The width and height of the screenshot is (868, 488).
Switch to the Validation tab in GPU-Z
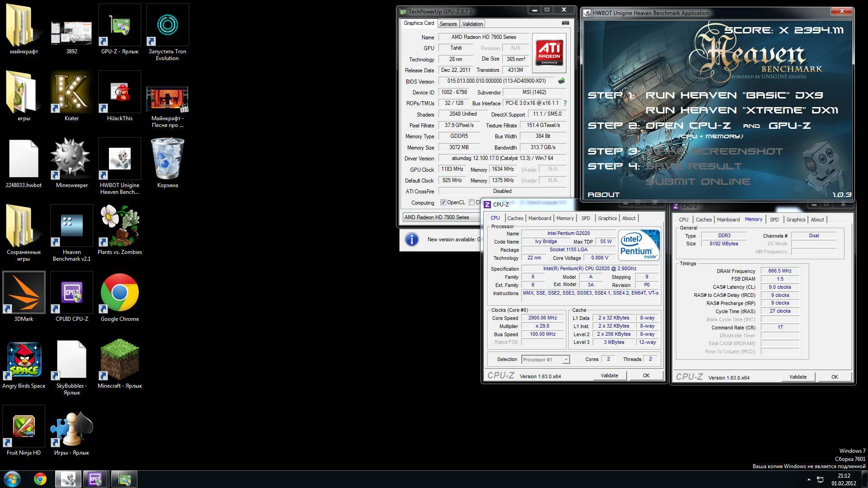coord(472,24)
